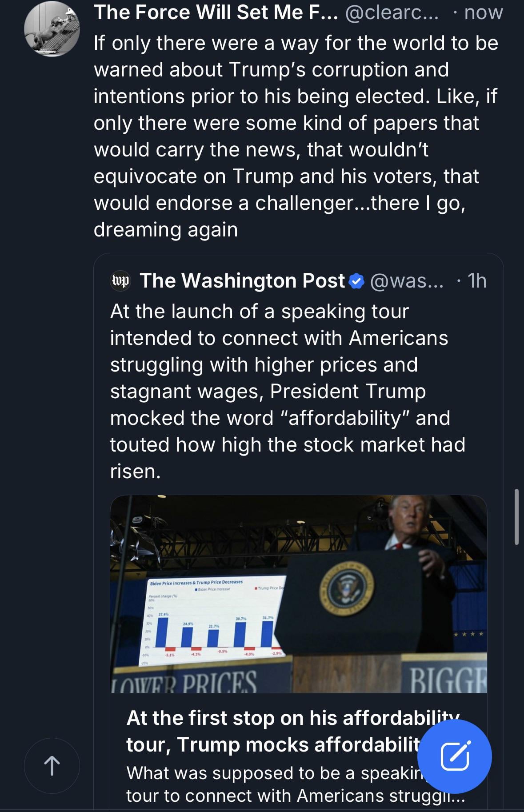This screenshot has width=524, height=812.
Task: Click the "now" timestamp on the post
Action: [x=483, y=12]
